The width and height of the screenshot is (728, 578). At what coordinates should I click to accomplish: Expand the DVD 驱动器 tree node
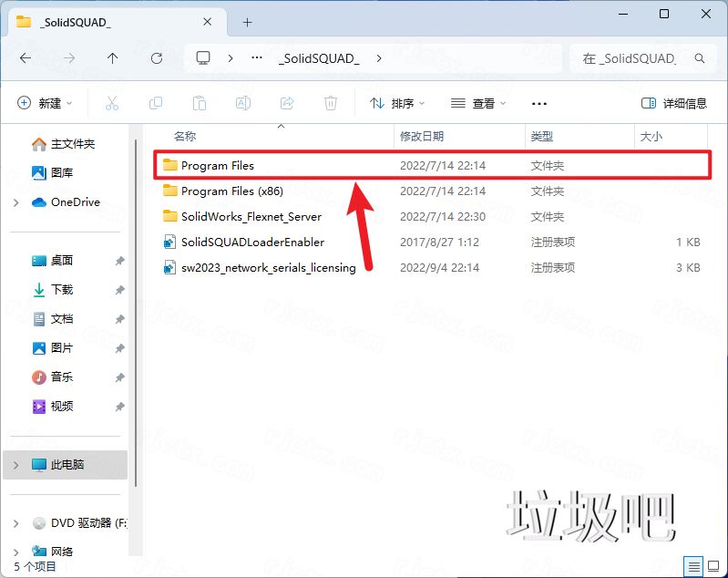[16, 523]
